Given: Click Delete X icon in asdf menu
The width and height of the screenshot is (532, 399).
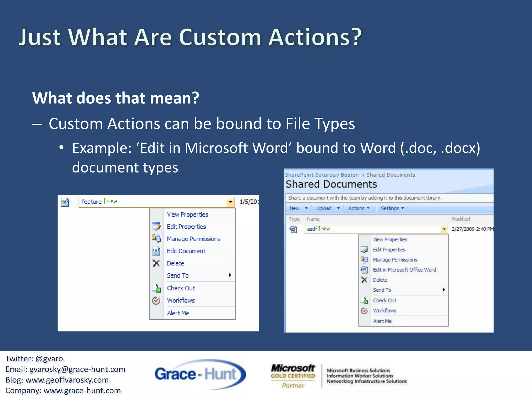Looking at the screenshot, I should click(x=364, y=280).
